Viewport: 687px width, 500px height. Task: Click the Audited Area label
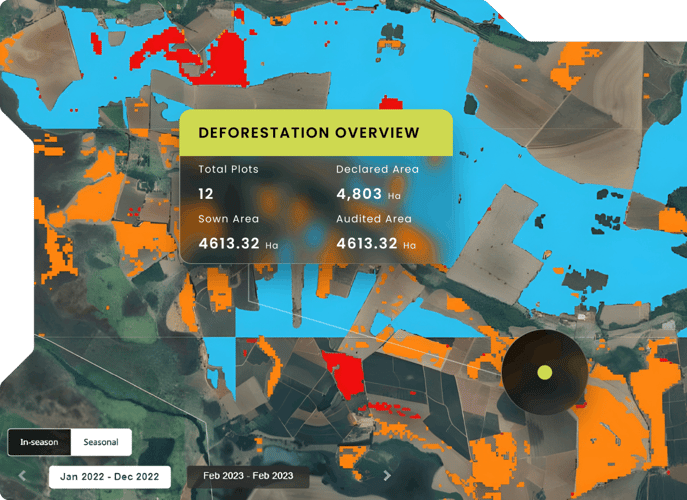374,219
